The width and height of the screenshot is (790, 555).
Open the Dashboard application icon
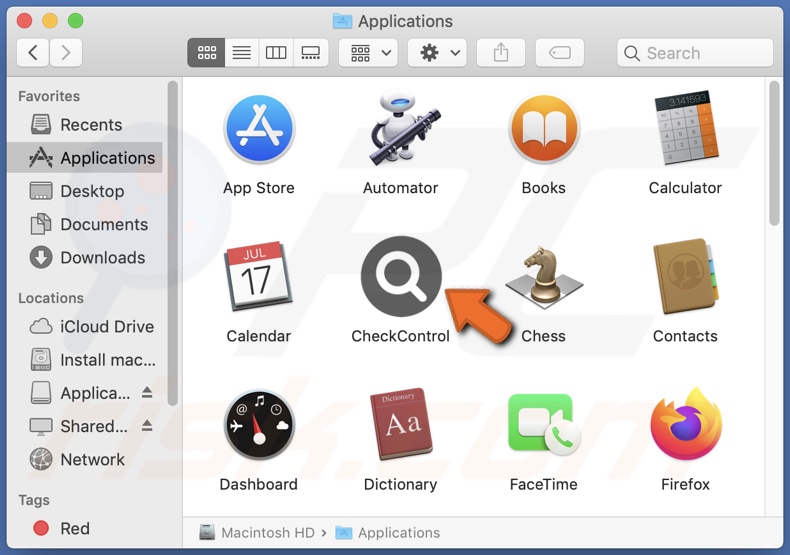[259, 425]
